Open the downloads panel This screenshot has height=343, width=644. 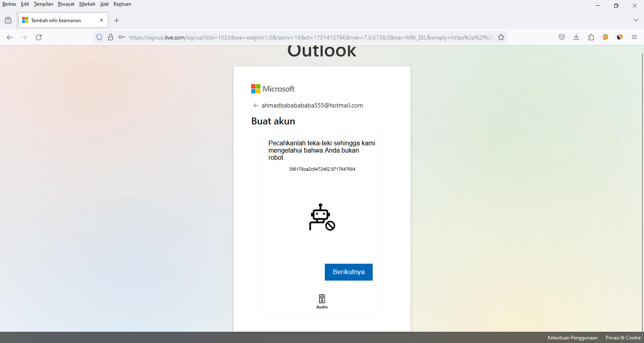click(x=576, y=37)
